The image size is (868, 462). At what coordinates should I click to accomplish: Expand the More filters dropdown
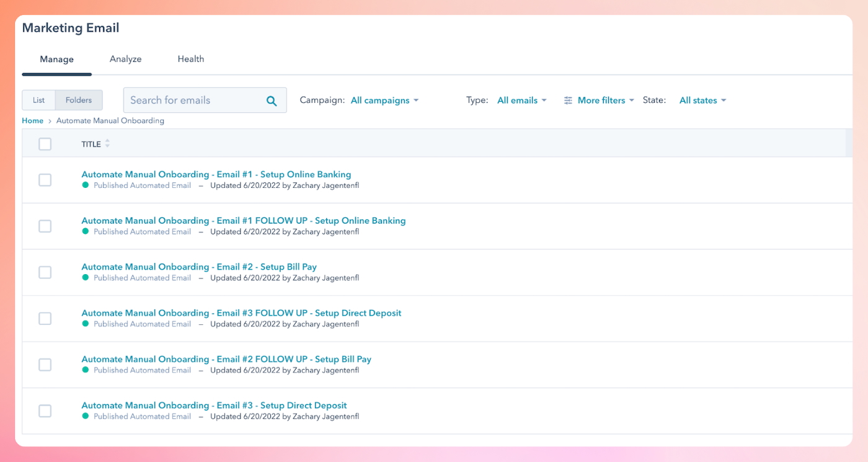point(606,100)
